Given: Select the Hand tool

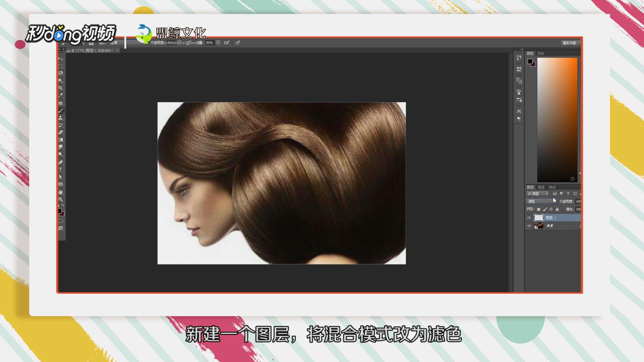Looking at the screenshot, I should pyautogui.click(x=61, y=192).
